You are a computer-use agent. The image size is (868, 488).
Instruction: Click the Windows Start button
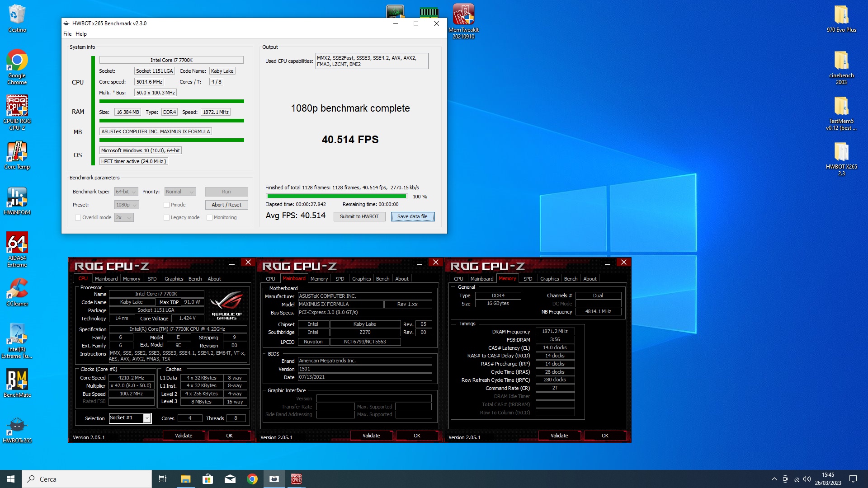(11, 479)
